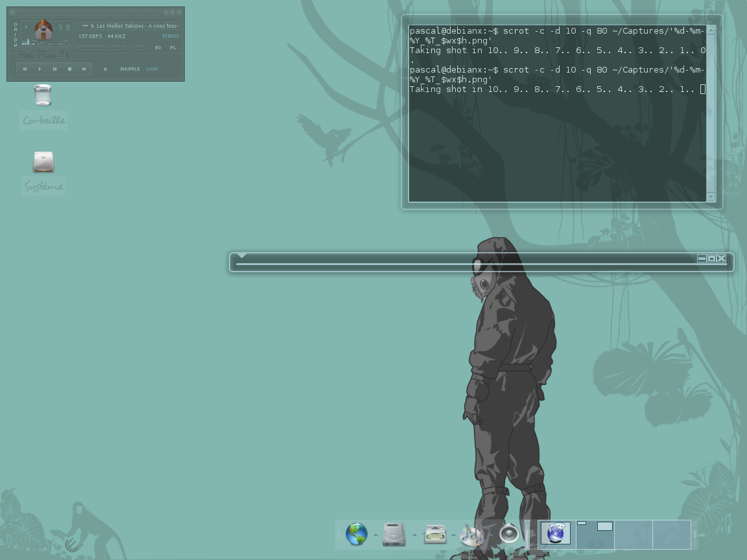Expand the menu arrow beside the typewriter icon

[x=453, y=535]
